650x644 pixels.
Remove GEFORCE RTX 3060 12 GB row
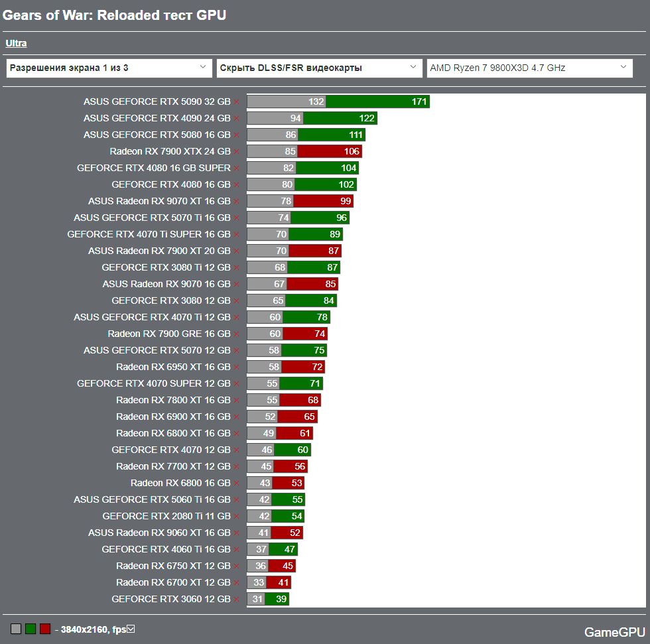click(x=236, y=600)
